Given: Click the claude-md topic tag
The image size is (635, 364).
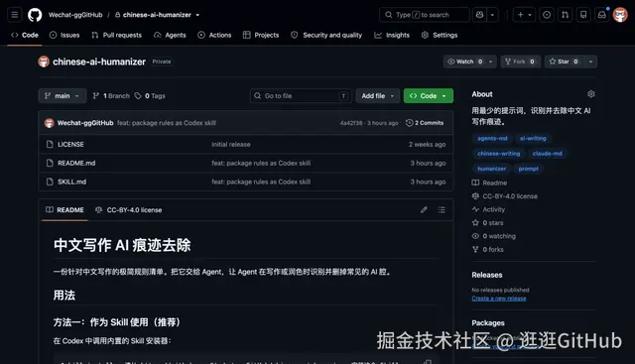Looking at the screenshot, I should [x=547, y=154].
